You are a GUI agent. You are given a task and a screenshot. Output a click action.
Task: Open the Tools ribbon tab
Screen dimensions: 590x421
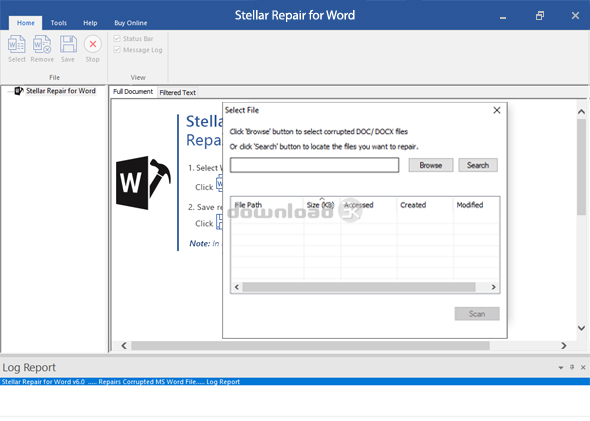pos(59,23)
